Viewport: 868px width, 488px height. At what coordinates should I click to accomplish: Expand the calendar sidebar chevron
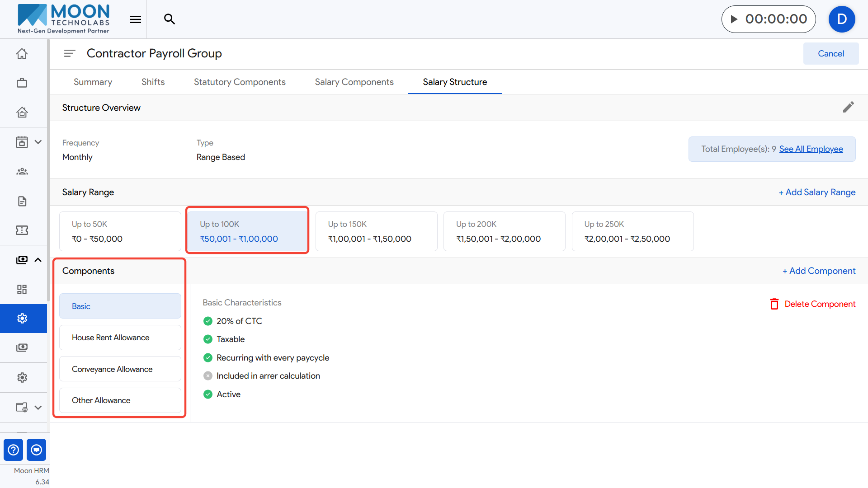(38, 142)
